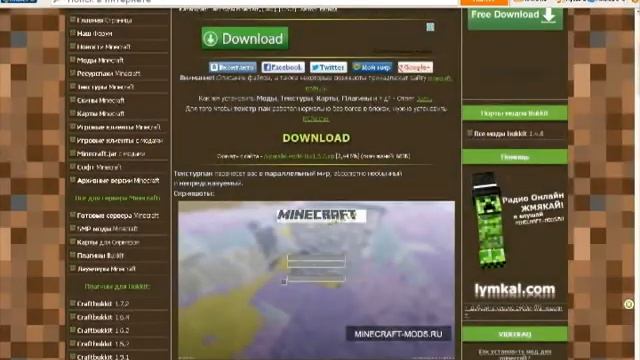Share the page on Facebook
This screenshot has width=640, height=360.
[283, 67]
